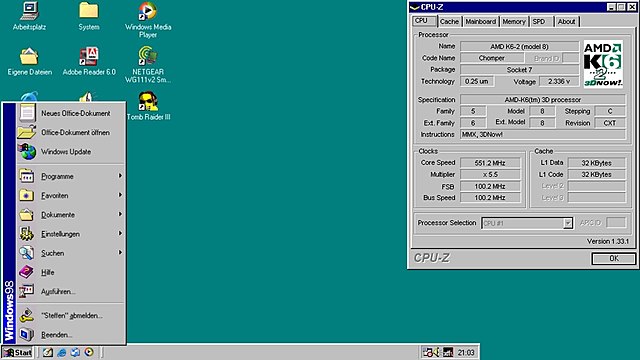Open Windows Update from Start menu
The height and width of the screenshot is (360, 640).
[71, 151]
